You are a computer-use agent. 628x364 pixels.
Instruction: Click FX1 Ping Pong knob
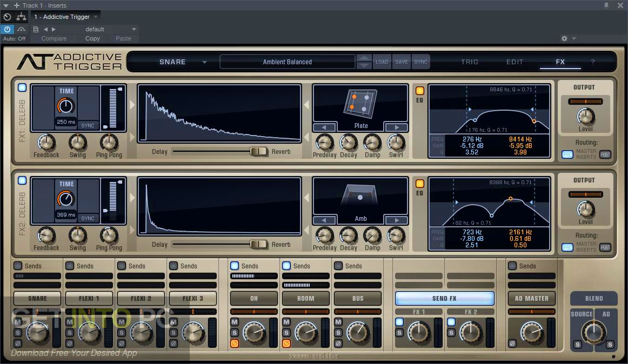pyautogui.click(x=109, y=142)
